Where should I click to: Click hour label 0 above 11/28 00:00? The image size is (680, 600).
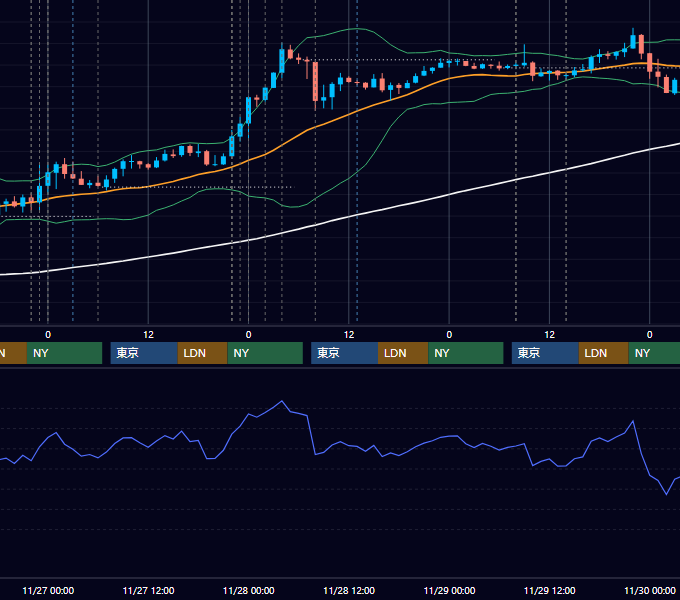point(248,335)
